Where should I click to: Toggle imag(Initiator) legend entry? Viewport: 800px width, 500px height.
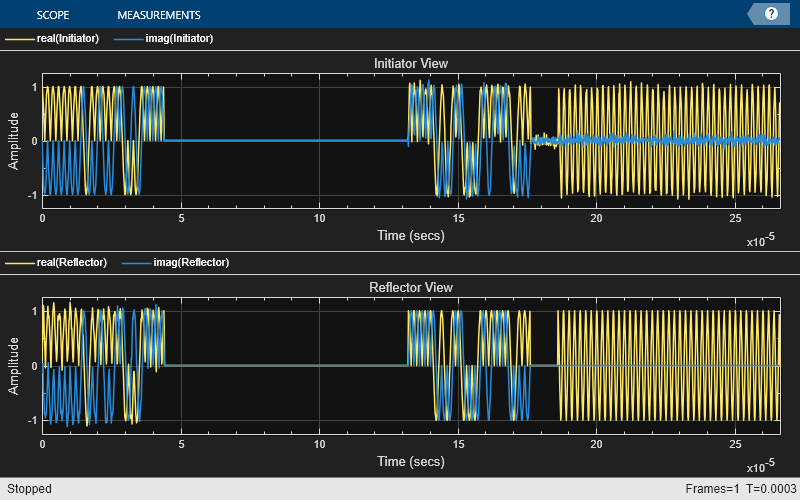[179, 38]
